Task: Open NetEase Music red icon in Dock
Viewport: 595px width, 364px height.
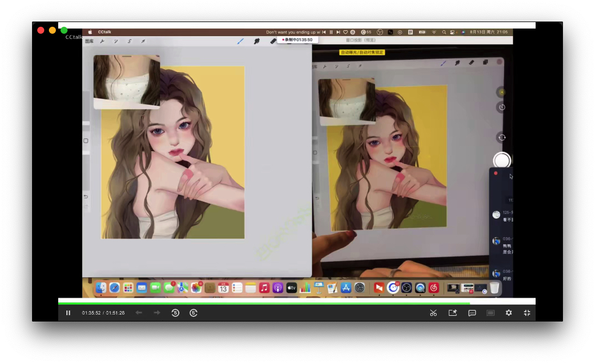Action: click(x=434, y=288)
